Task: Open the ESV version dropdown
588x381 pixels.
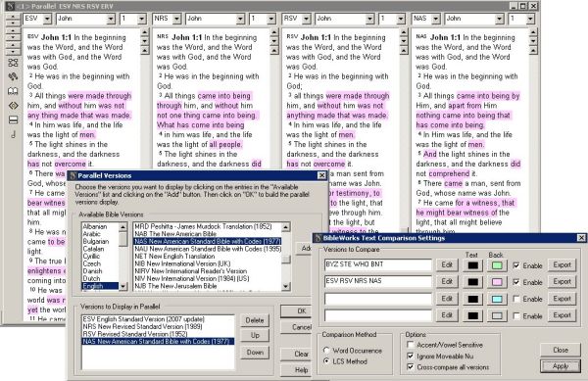Action: point(47,19)
